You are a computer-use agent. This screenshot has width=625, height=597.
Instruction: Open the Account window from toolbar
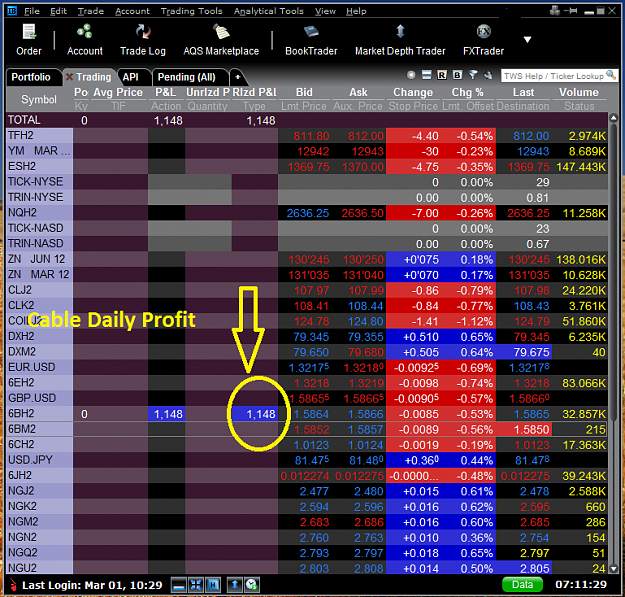(85, 39)
